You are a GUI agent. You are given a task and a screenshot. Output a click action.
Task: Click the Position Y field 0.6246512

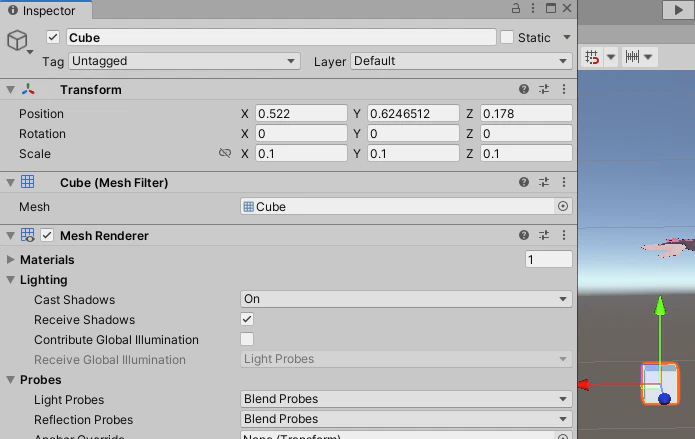pos(413,114)
